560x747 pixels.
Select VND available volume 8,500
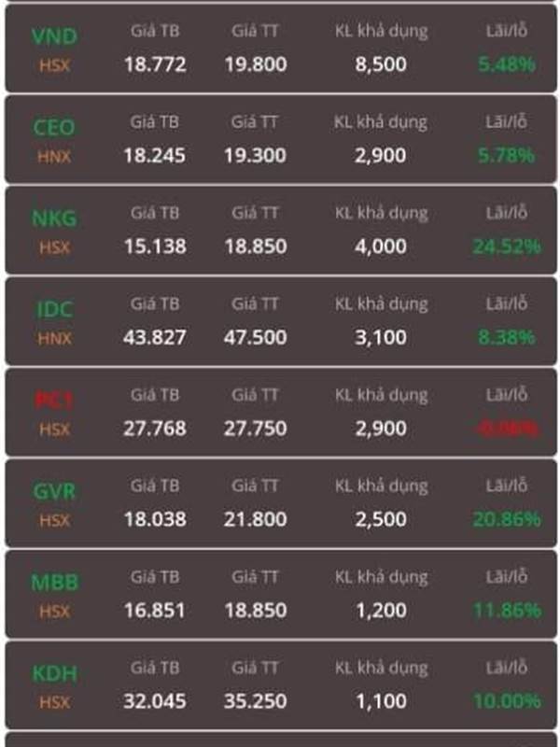(381, 64)
